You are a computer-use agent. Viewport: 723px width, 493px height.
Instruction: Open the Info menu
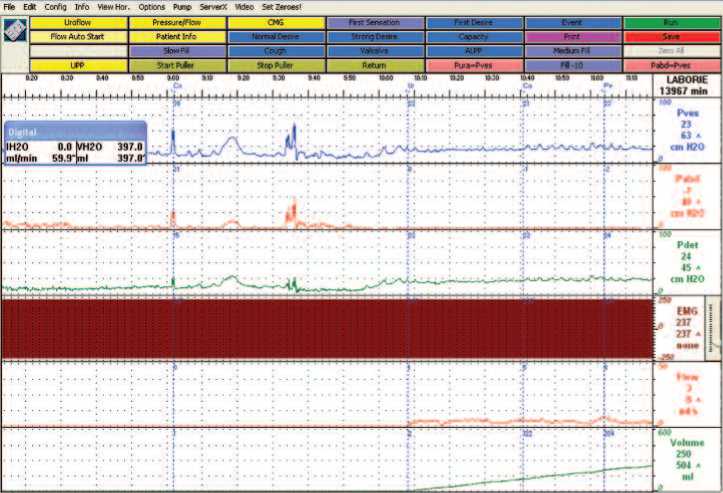[82, 7]
